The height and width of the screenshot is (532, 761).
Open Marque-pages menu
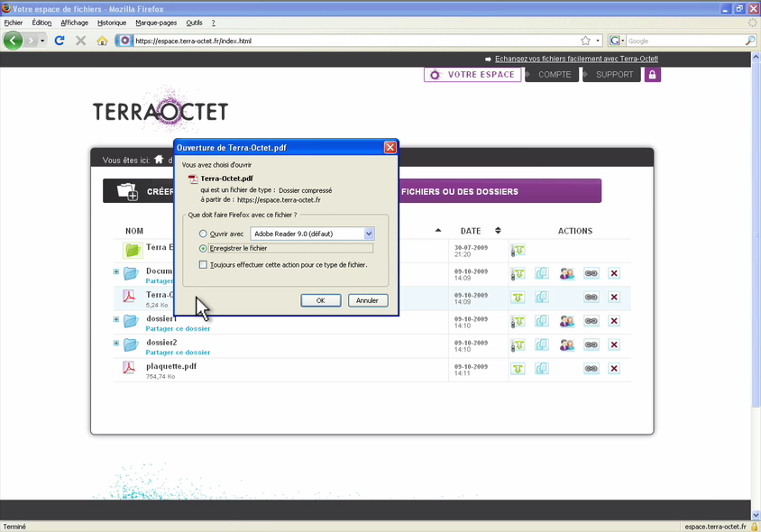(x=156, y=23)
